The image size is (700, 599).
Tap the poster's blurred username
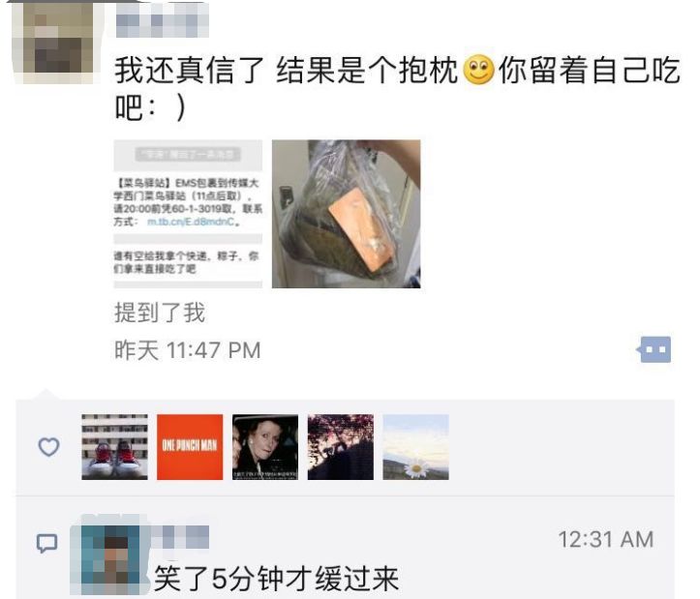tap(162, 20)
